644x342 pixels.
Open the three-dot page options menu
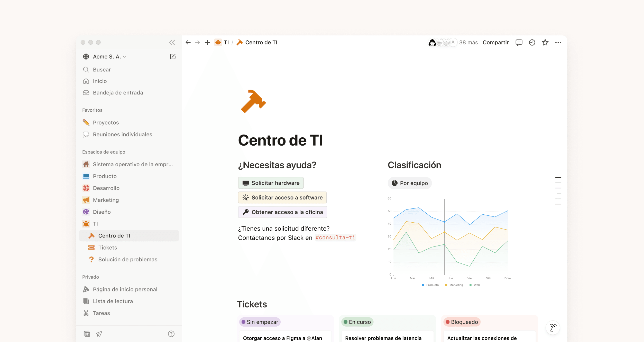pos(558,42)
